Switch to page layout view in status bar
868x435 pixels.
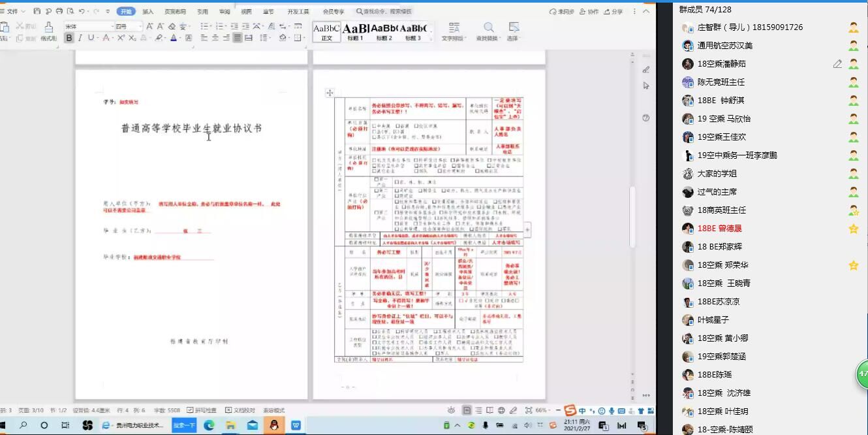467,410
